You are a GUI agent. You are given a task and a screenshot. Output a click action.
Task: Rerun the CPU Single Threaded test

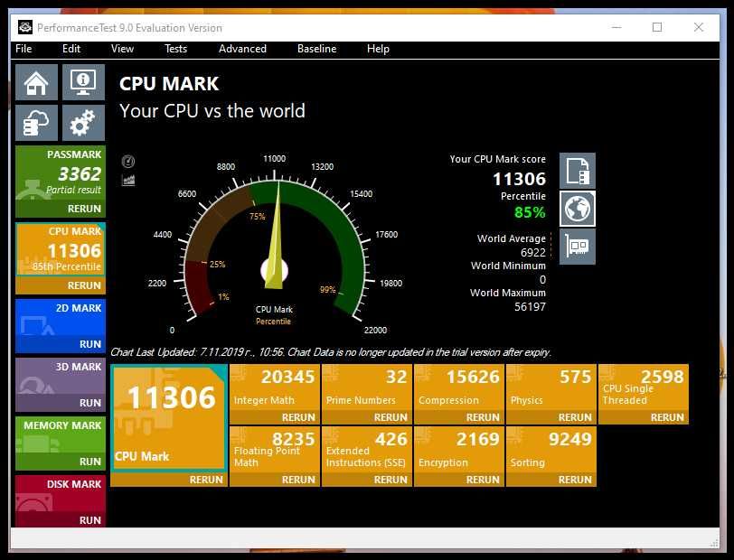pyautogui.click(x=667, y=417)
